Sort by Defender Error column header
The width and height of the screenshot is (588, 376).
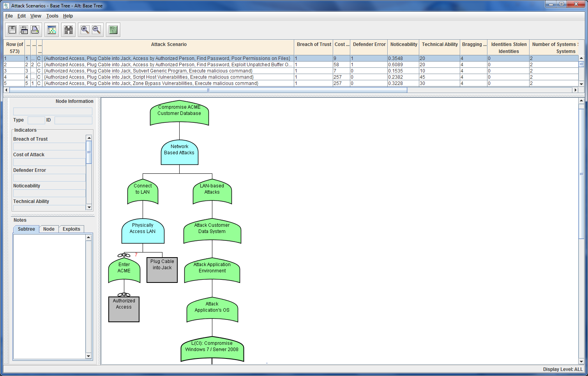click(369, 48)
